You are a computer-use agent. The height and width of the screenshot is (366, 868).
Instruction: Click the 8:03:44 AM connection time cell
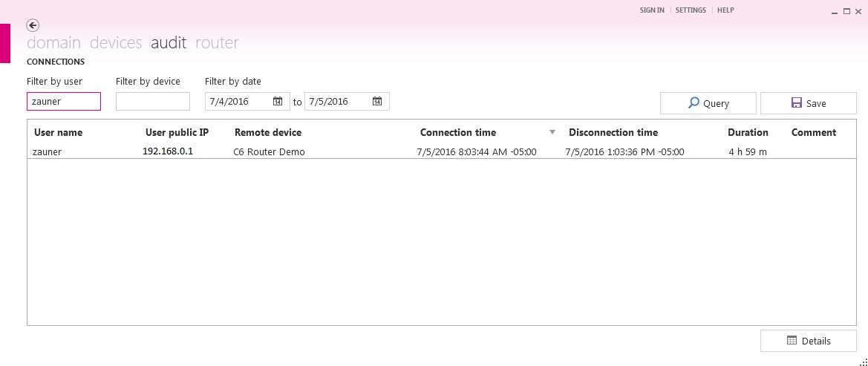(477, 151)
